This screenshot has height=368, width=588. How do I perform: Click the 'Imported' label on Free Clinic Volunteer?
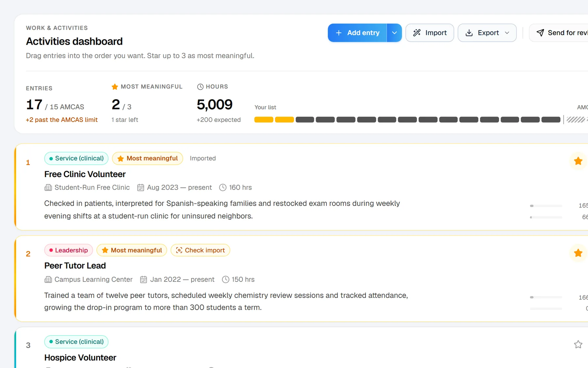203,158
